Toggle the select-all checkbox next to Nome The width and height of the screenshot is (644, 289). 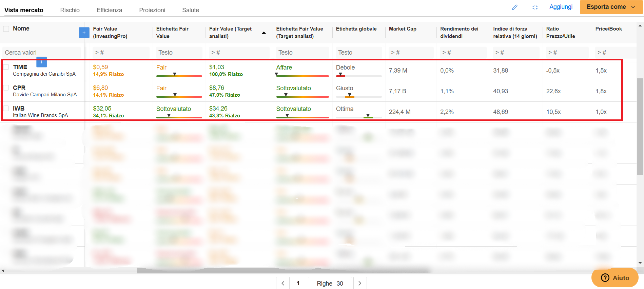pos(6,28)
